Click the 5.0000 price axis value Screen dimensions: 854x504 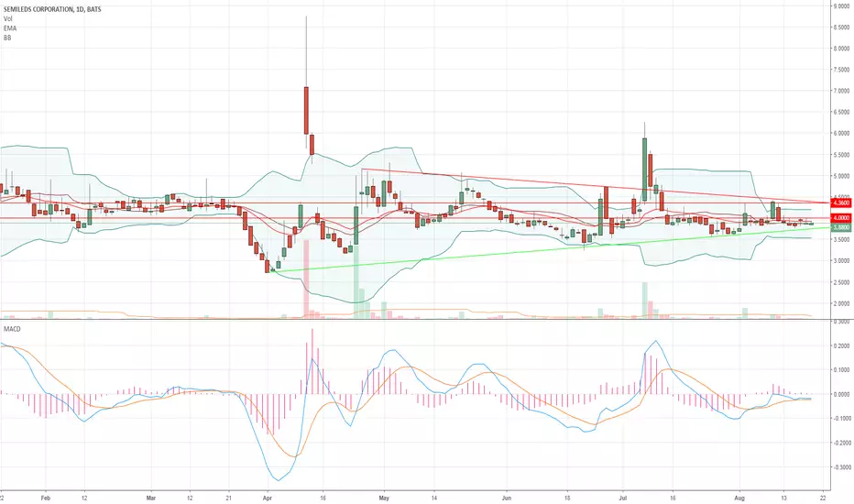click(841, 177)
